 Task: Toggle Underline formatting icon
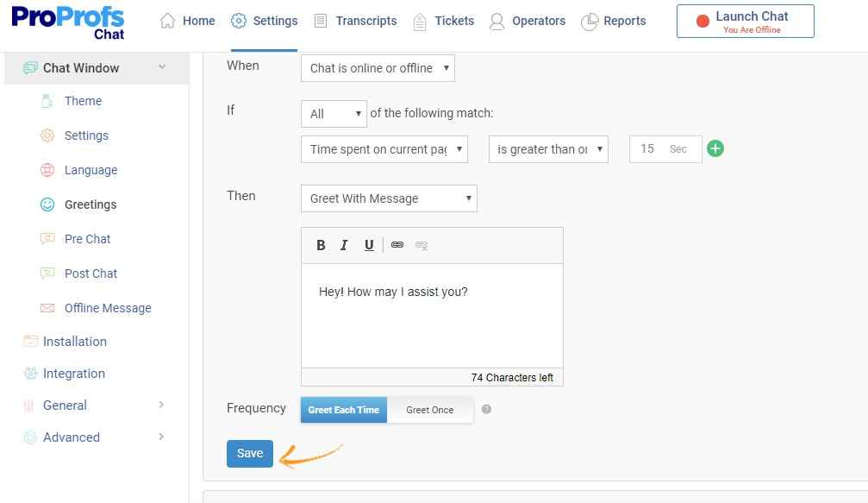click(x=369, y=245)
